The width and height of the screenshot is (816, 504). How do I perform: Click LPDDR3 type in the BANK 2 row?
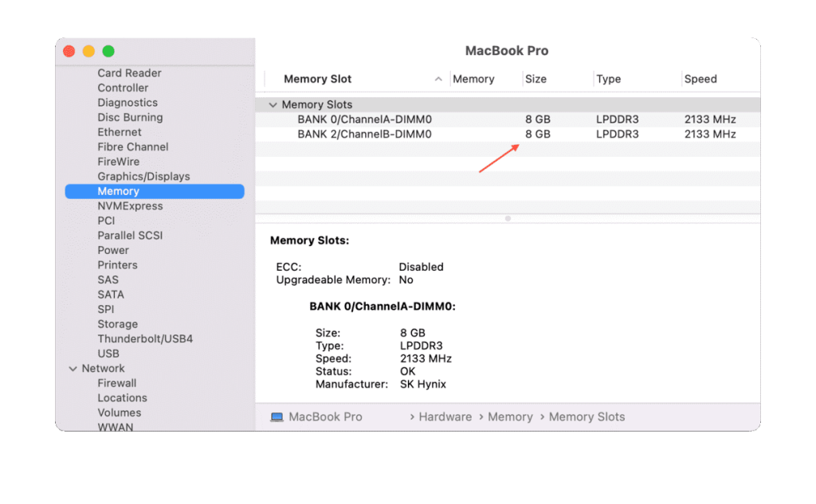[x=618, y=135]
